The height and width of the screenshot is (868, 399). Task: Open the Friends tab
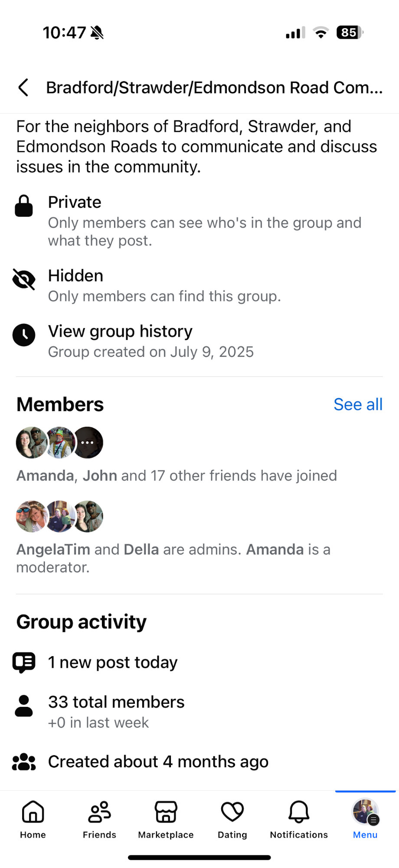99,819
